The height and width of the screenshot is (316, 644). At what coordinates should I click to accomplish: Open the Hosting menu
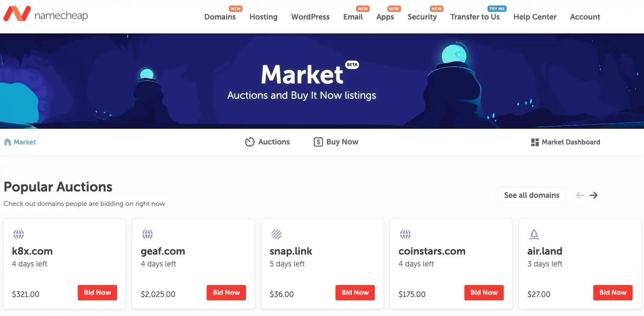point(263,17)
